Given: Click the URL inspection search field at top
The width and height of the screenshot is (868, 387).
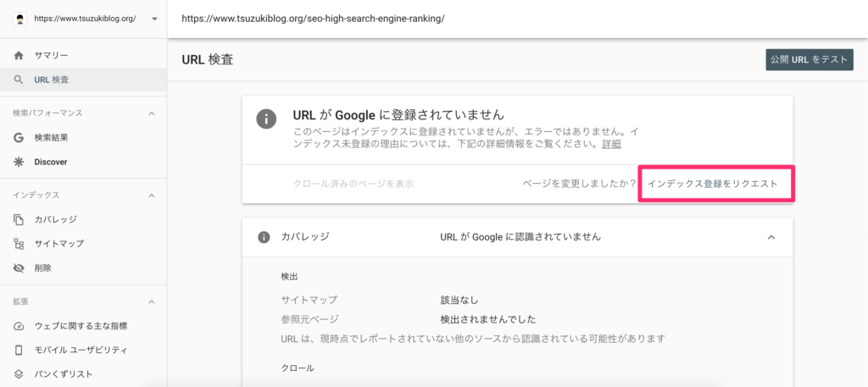Looking at the screenshot, I should 518,19.
